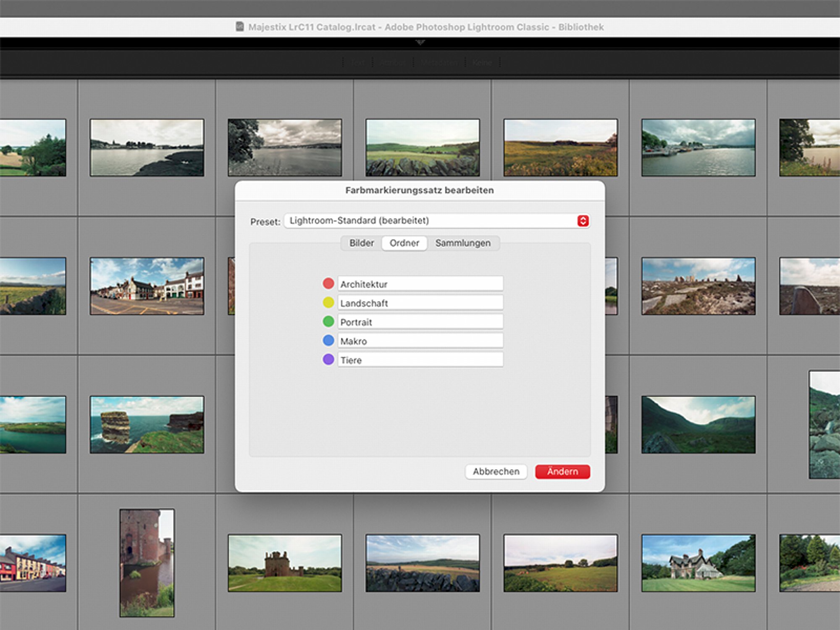Choose the Keine filter in the filter bar

[482, 63]
